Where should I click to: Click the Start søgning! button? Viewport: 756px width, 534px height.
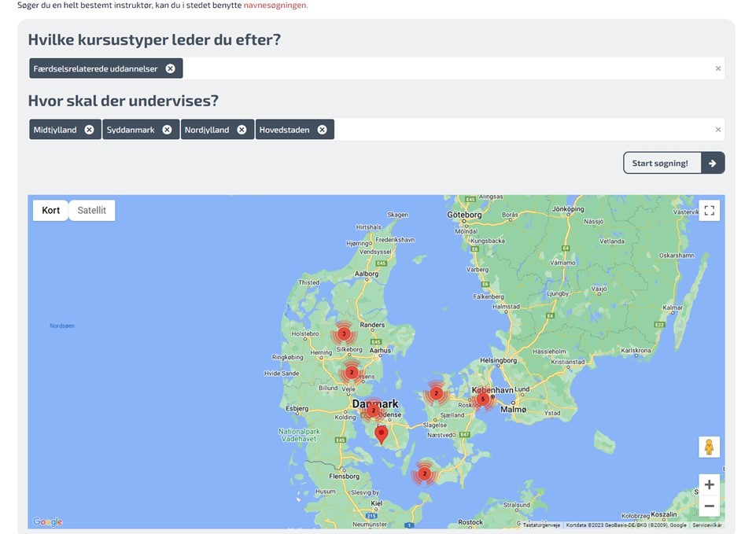coord(674,163)
